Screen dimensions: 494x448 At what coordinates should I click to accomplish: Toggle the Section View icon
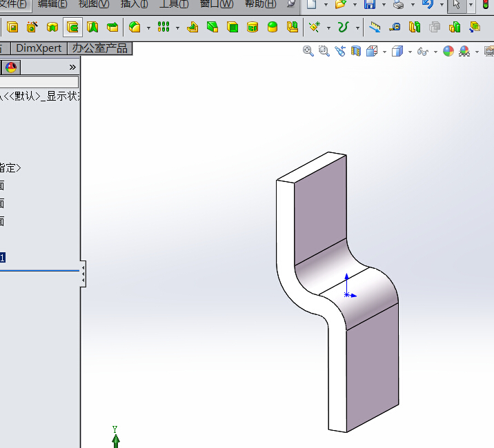[x=356, y=51]
